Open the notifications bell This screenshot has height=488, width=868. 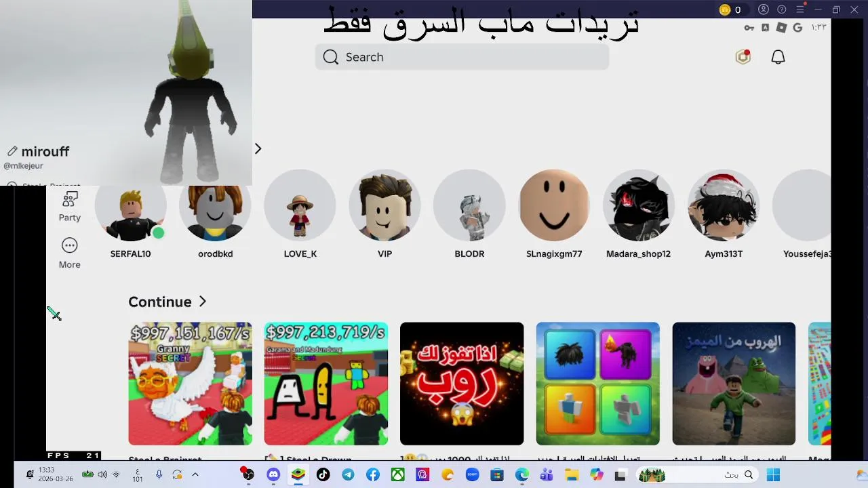coord(778,57)
